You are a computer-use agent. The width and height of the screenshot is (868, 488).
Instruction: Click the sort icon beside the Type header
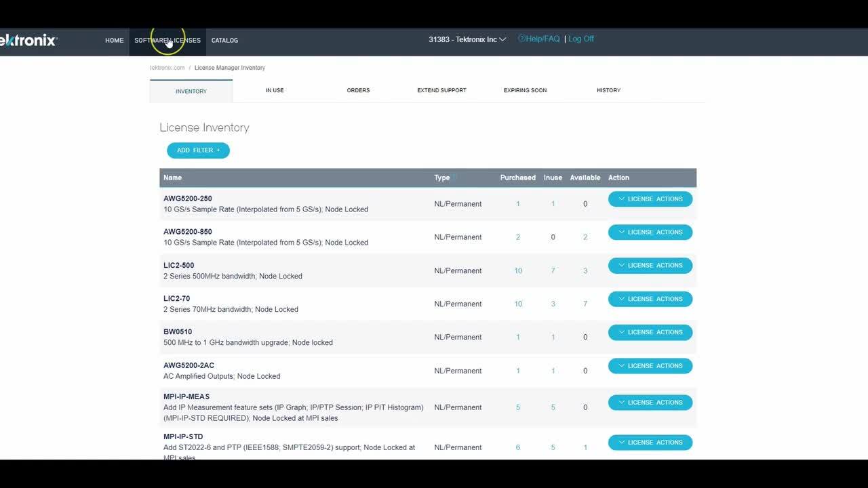click(x=453, y=177)
